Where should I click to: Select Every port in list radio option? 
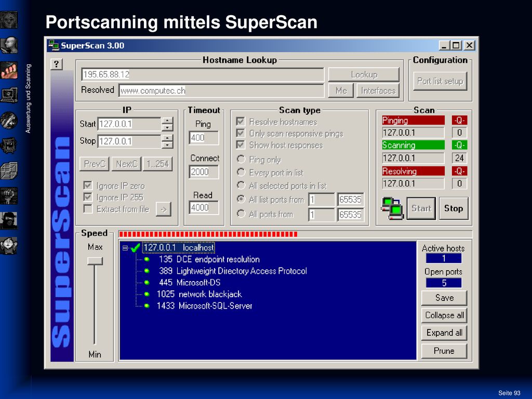241,172
